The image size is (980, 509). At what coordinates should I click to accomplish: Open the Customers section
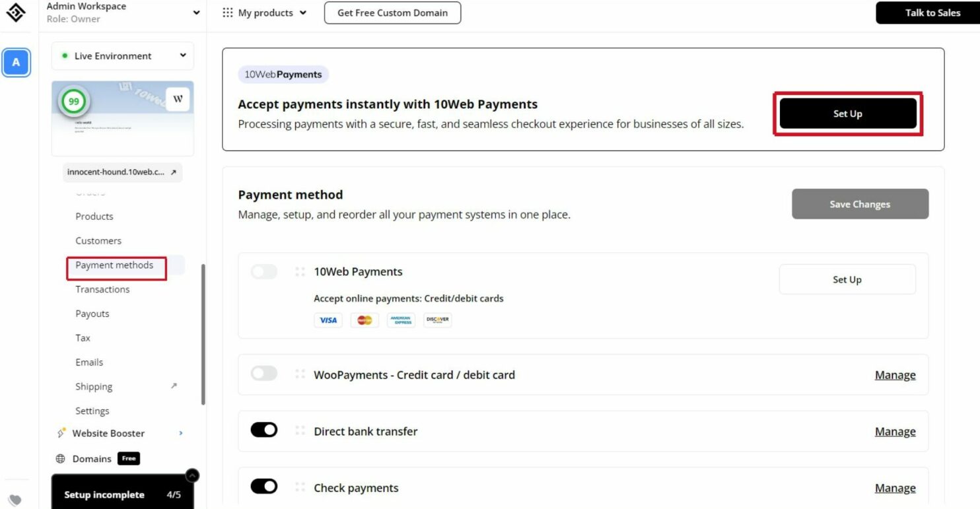pyautogui.click(x=98, y=240)
